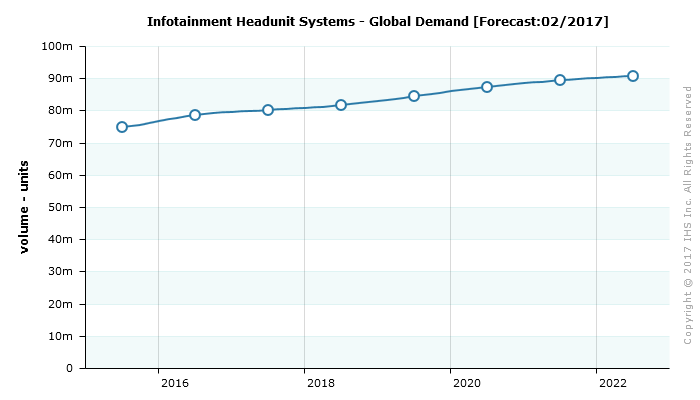Image resolution: width=700 pixels, height=400 pixels.
Task: Click the 0 y-axis tick label
Action: click(69, 368)
